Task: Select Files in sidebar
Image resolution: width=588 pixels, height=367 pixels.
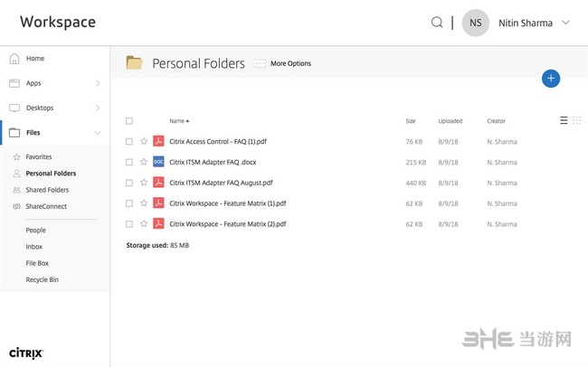Action: (x=33, y=132)
